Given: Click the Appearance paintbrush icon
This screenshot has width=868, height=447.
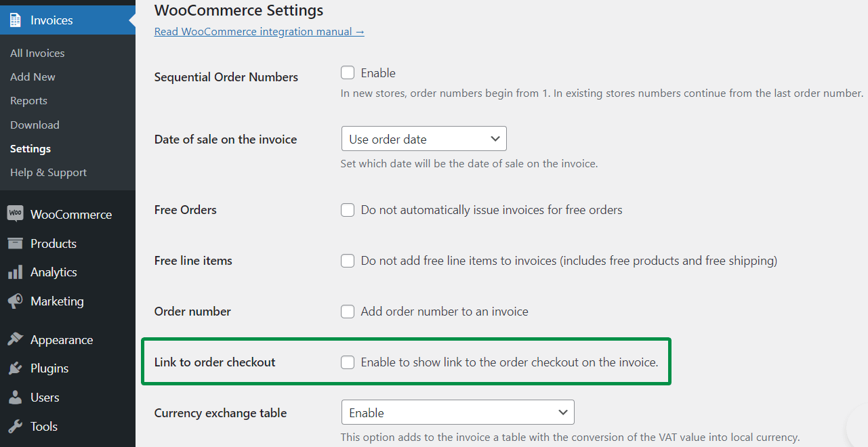Looking at the screenshot, I should coord(15,340).
